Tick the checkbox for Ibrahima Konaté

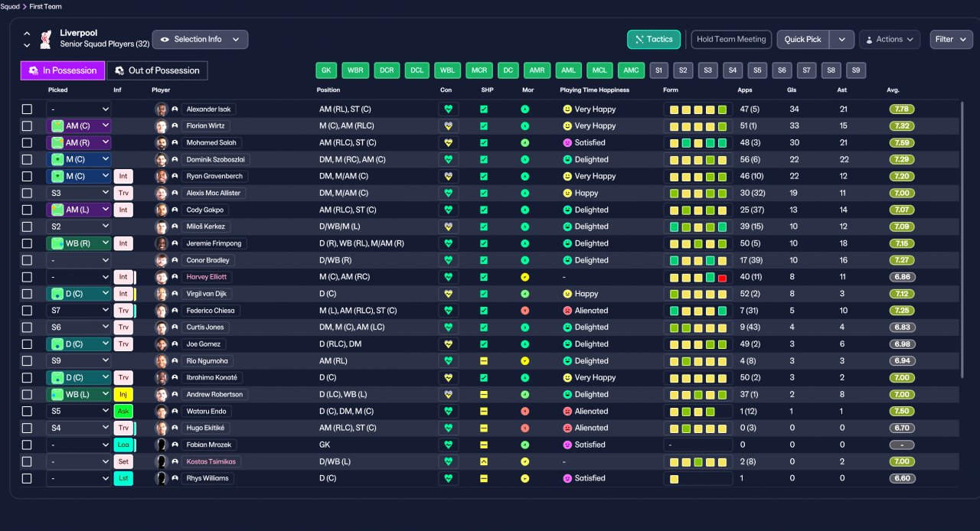click(x=27, y=378)
